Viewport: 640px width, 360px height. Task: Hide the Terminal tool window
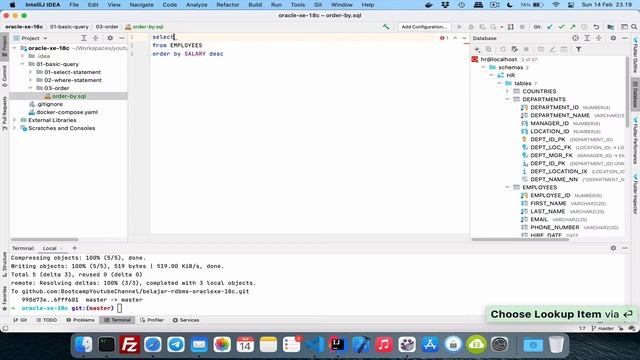[625, 248]
